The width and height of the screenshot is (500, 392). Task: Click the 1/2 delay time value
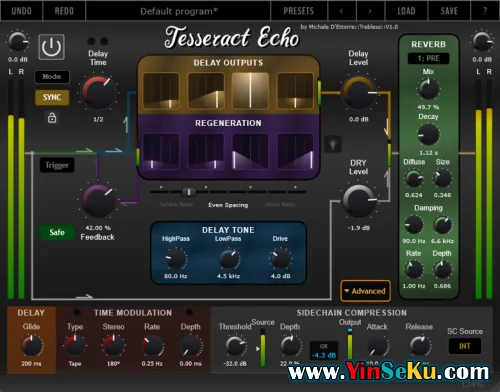pyautogui.click(x=98, y=119)
